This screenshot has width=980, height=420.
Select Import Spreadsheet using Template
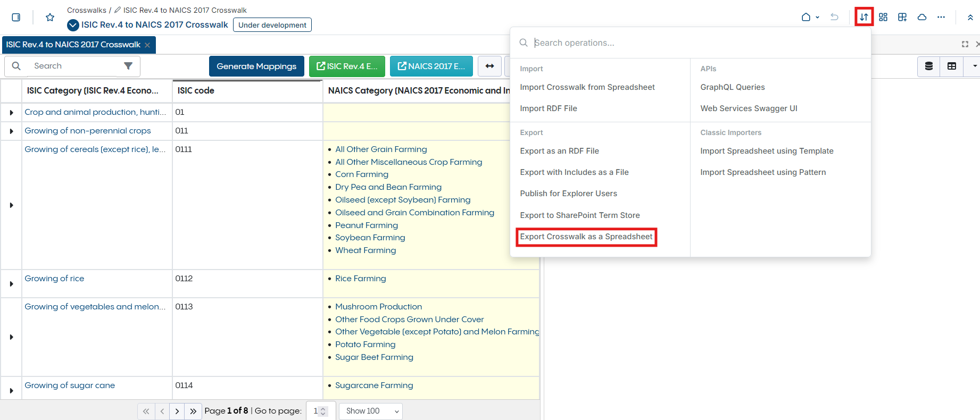pos(767,151)
